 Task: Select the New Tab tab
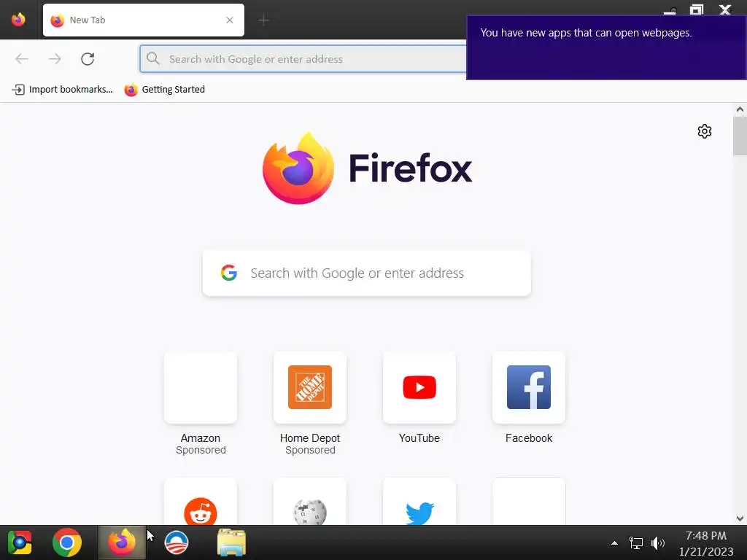(144, 20)
